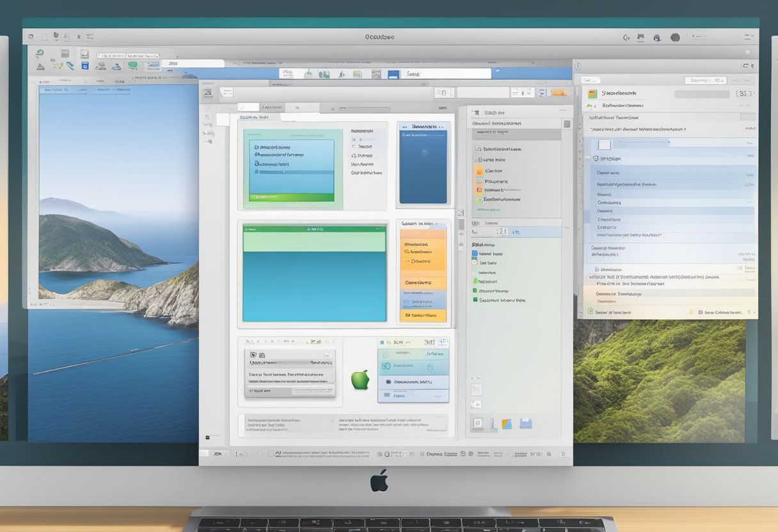Click the orange button in center window toolbar
The height and width of the screenshot is (532, 778).
559,93
